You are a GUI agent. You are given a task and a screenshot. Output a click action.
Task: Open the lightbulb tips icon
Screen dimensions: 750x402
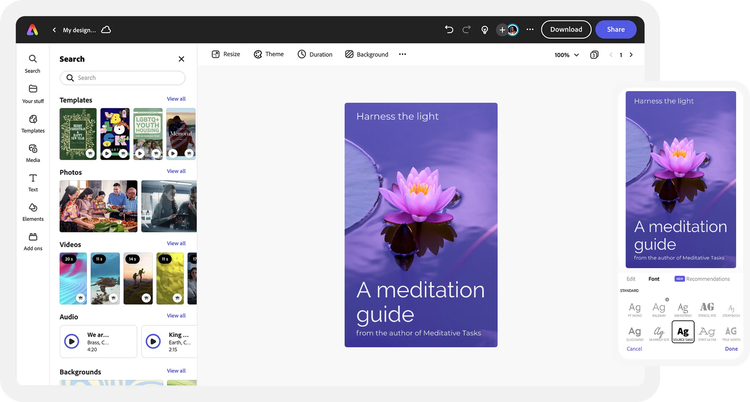point(485,30)
